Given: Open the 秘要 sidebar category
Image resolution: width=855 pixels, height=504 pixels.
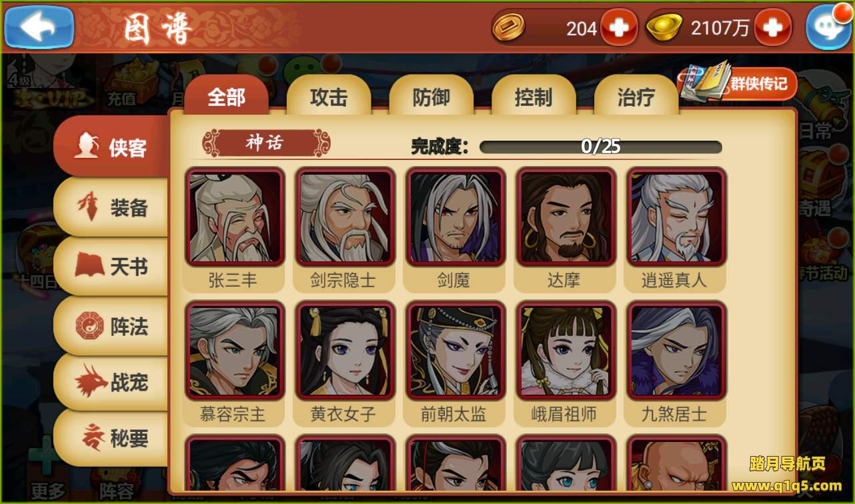Looking at the screenshot, I should click(111, 438).
